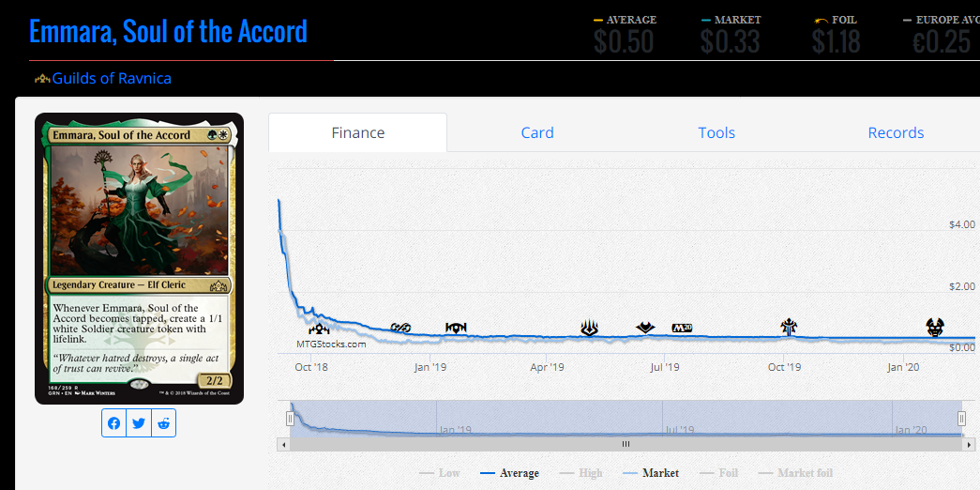This screenshot has width=980, height=490.
Task: Click the Jan '20 x-axis label
Action: coord(903,367)
